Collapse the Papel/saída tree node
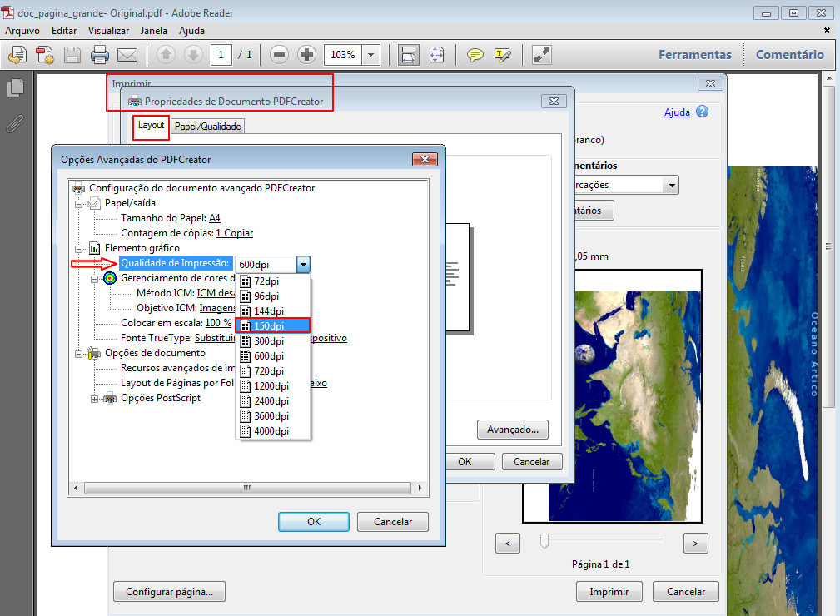This screenshot has height=616, width=840. coord(79,203)
